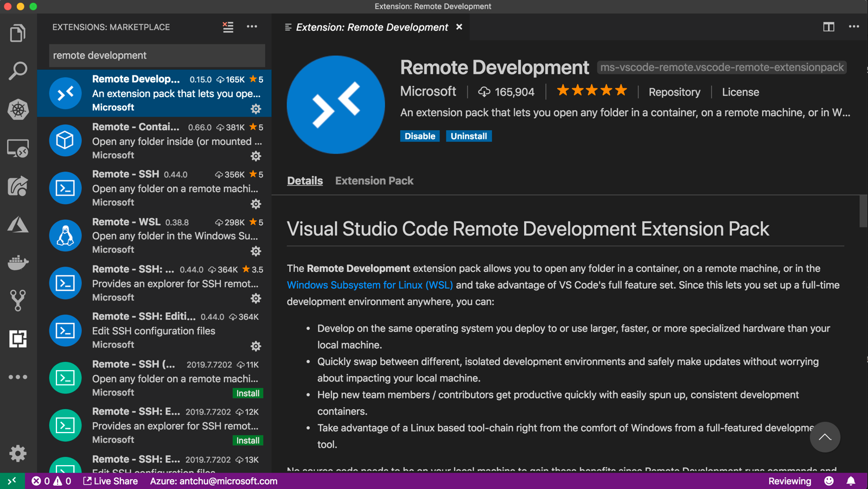Select Remote - SSH 0.44.0 356K extension
The width and height of the screenshot is (868, 489).
[x=154, y=188]
